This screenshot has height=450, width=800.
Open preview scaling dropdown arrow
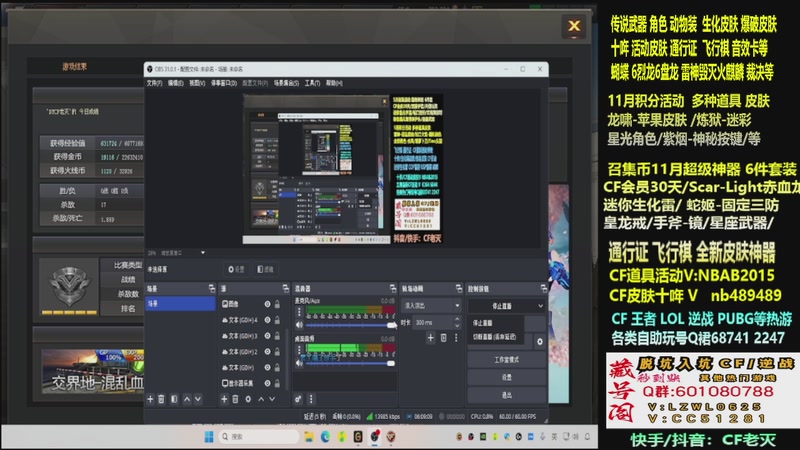click(203, 253)
